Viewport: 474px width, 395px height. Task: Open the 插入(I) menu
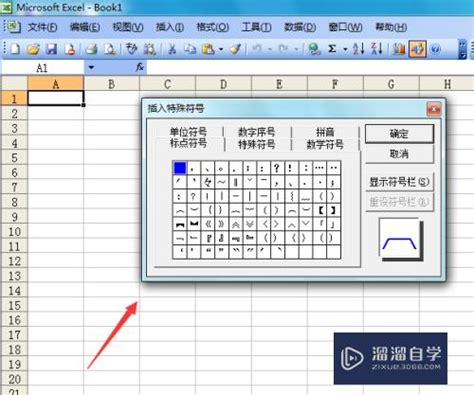[170, 27]
